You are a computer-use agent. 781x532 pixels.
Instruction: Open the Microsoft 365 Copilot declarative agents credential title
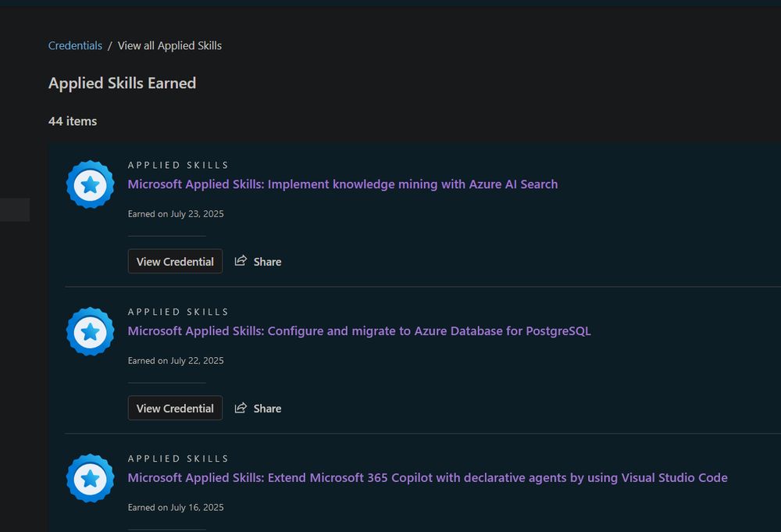[x=427, y=477]
